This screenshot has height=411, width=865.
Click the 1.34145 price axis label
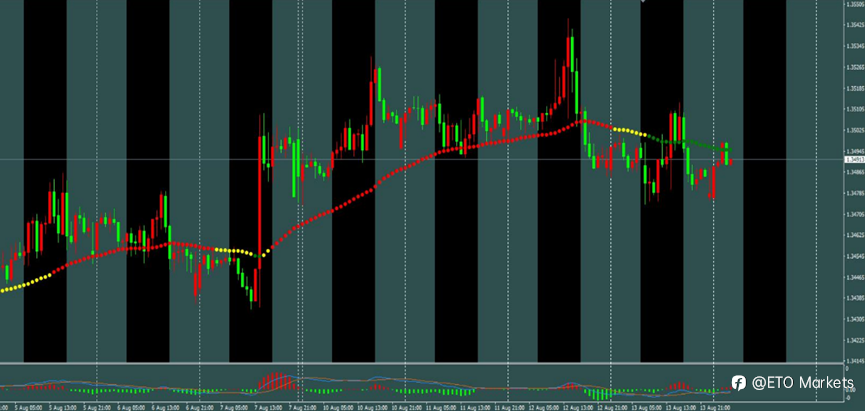point(855,361)
